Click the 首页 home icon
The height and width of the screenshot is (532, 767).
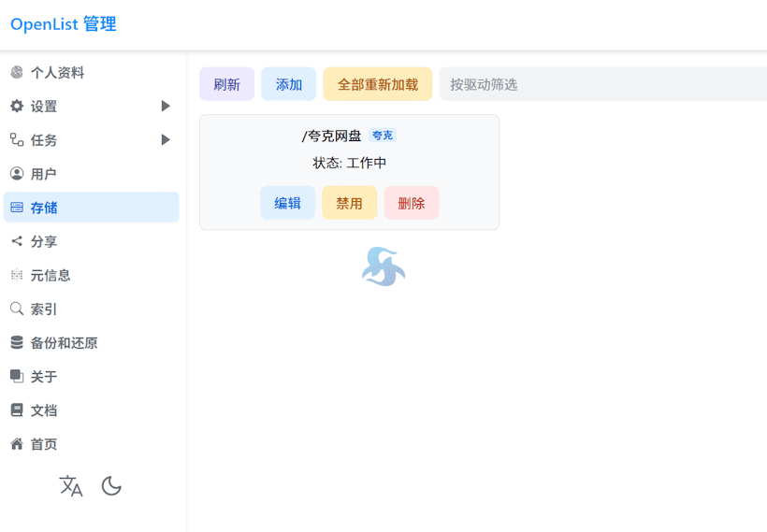coord(17,443)
